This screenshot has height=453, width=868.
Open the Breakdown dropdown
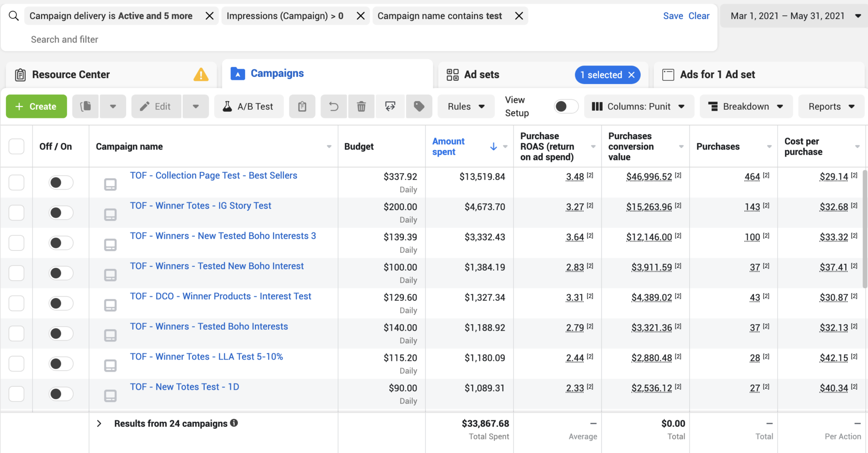[x=746, y=107]
